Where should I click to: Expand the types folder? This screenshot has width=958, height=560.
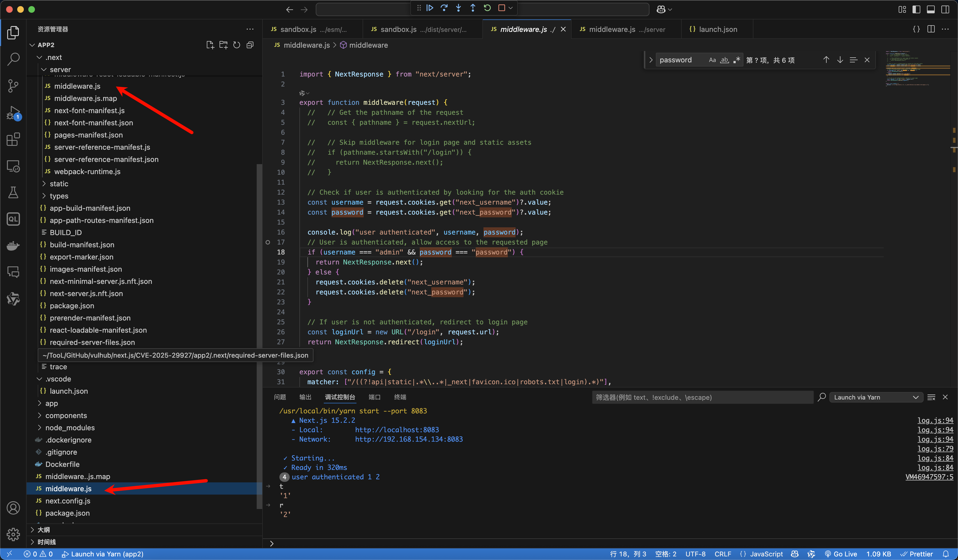coord(44,196)
